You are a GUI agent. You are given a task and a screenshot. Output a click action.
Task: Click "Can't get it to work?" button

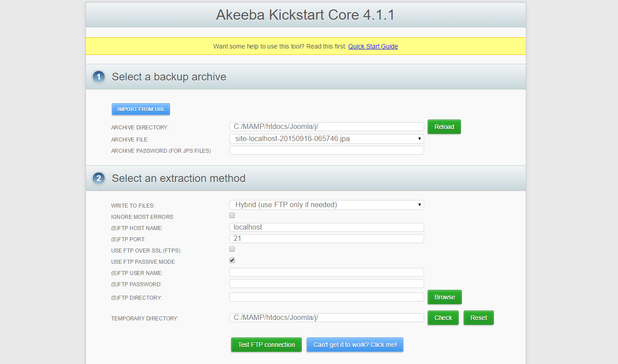tap(355, 345)
